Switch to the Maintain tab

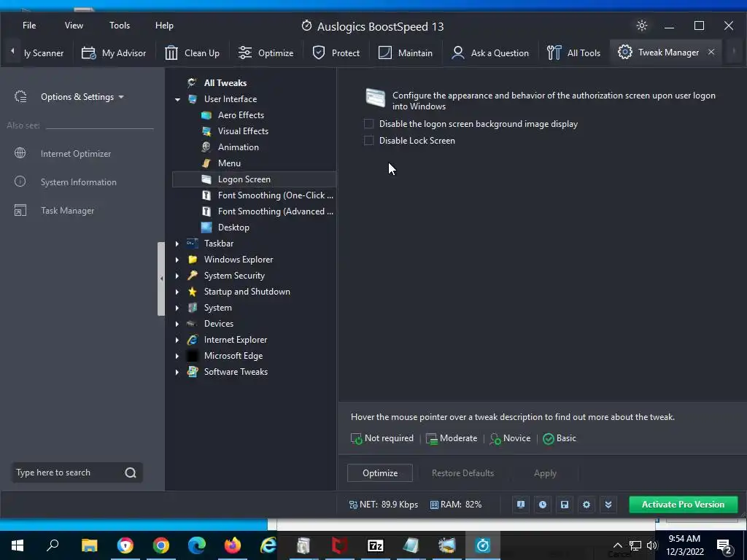coord(406,52)
